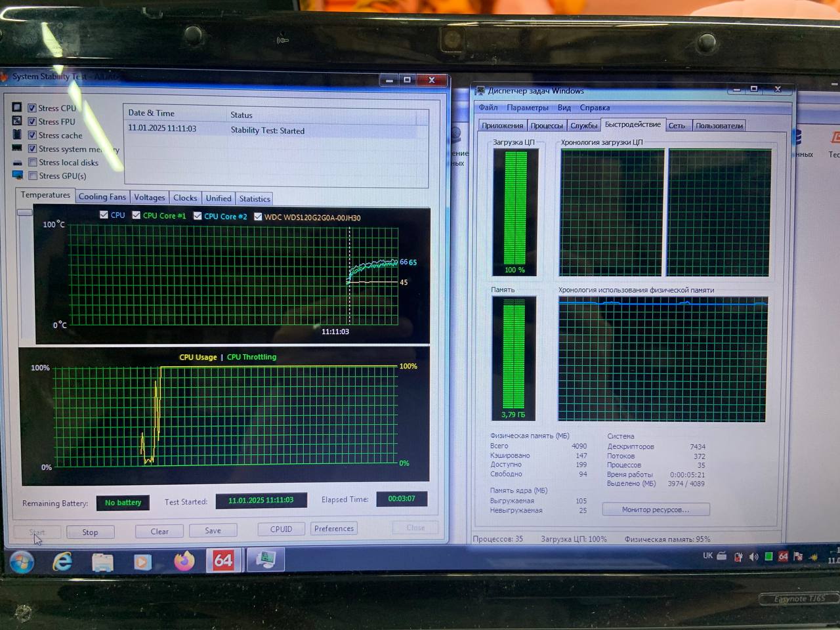Switch to the Приложения tab
The width and height of the screenshot is (840, 630).
pos(502,125)
